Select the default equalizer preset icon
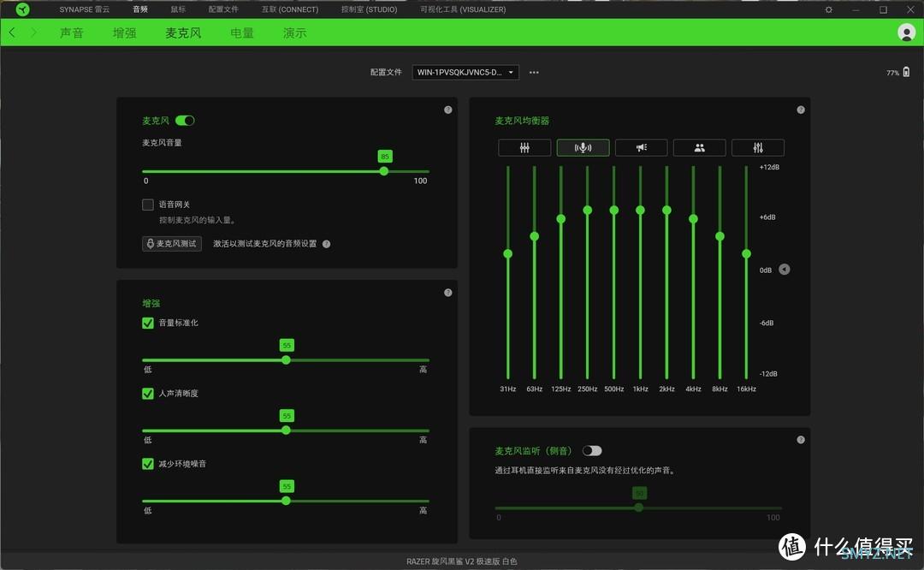 coord(524,147)
